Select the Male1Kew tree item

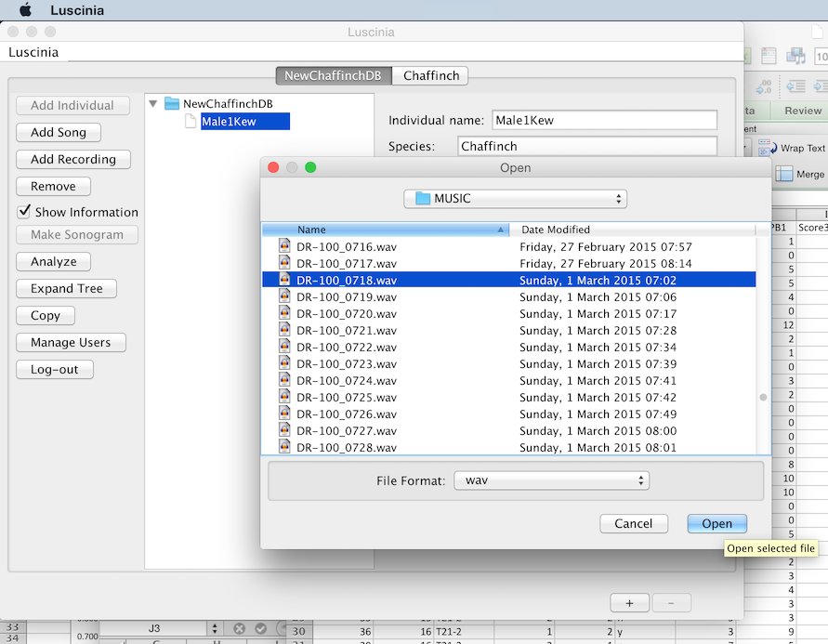pos(245,122)
